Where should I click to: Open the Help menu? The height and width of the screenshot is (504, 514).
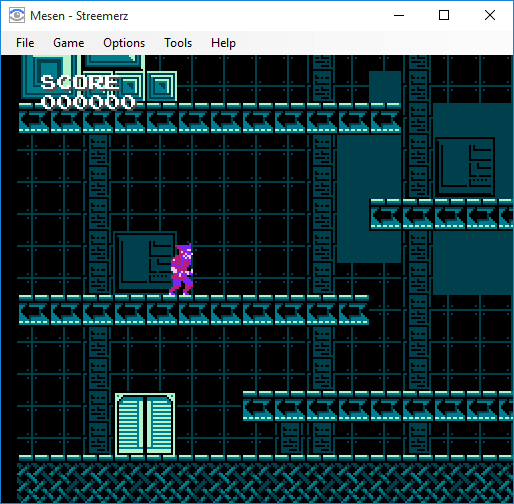pyautogui.click(x=223, y=43)
